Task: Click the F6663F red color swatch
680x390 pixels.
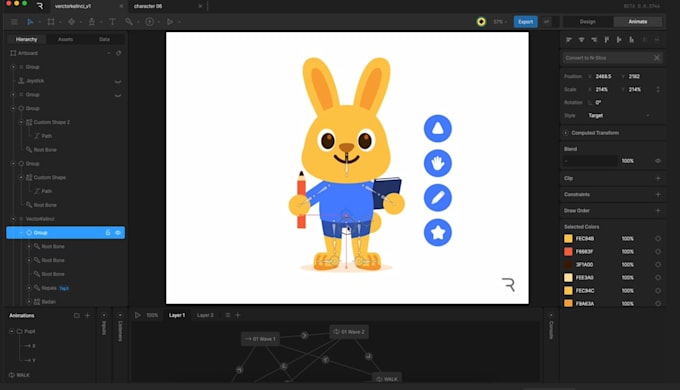Action: [x=568, y=252]
